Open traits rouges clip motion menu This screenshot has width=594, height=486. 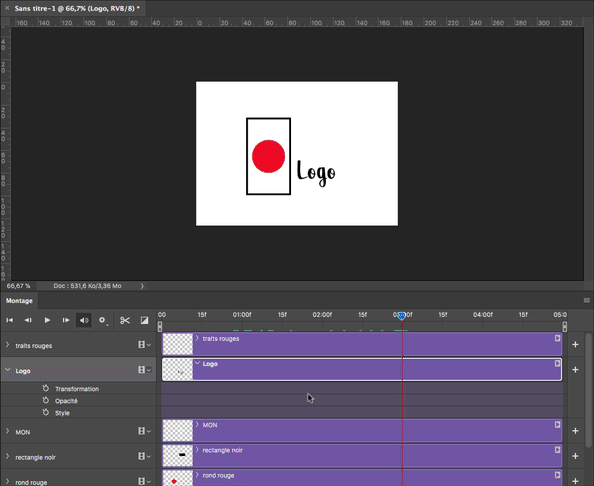coord(557,338)
